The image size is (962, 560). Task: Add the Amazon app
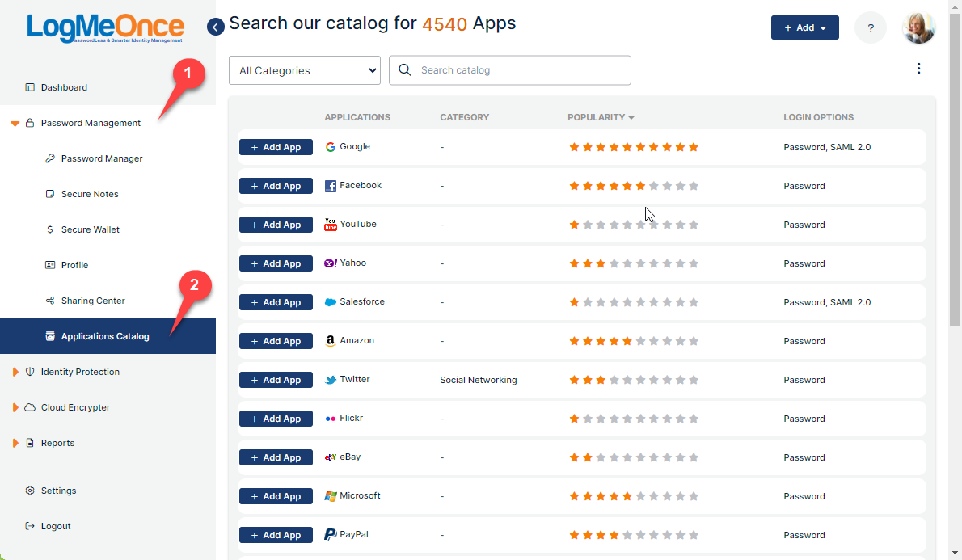click(276, 341)
